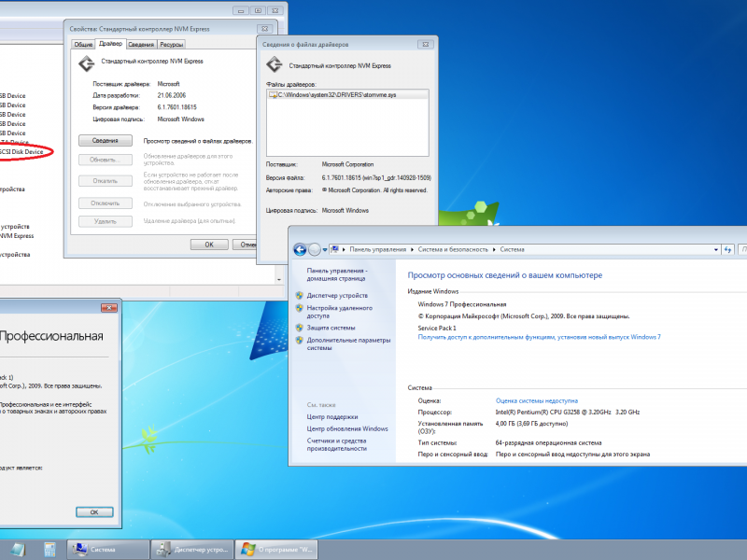Viewport: 747px width, 560px height.
Task: Select the stornvme.sys driver file entry
Action: click(347, 95)
